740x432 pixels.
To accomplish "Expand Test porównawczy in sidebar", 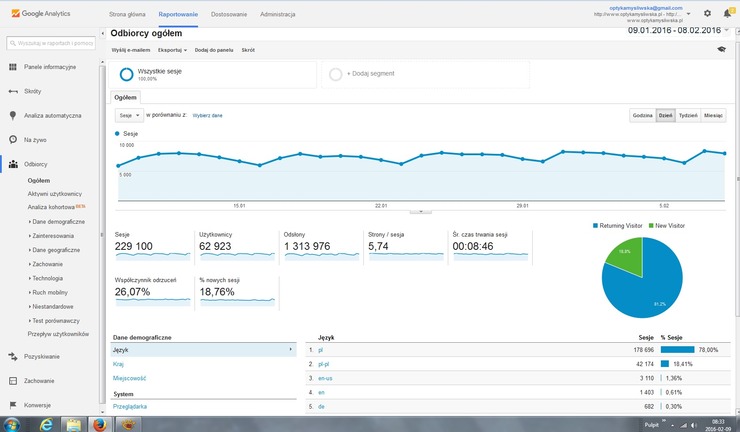I will [x=54, y=321].
